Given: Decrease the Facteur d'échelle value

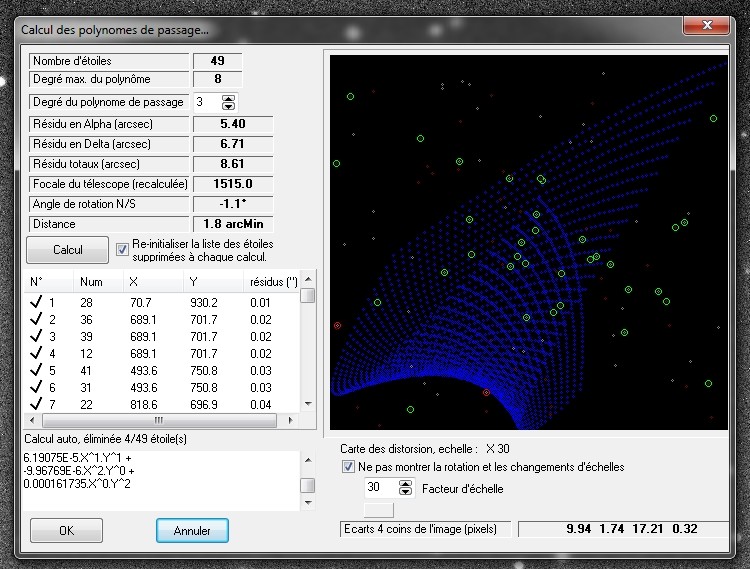Looking at the screenshot, I should (x=405, y=492).
